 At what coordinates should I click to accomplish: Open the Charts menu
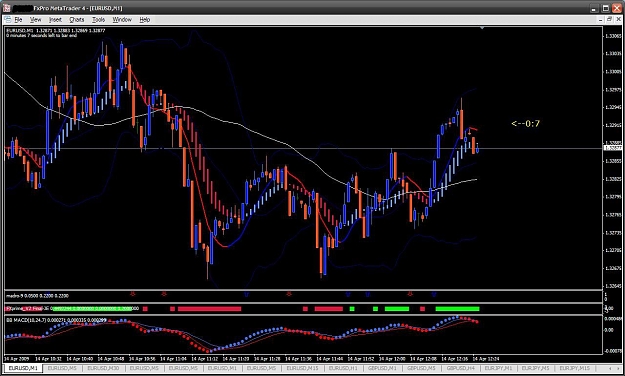tap(77, 20)
